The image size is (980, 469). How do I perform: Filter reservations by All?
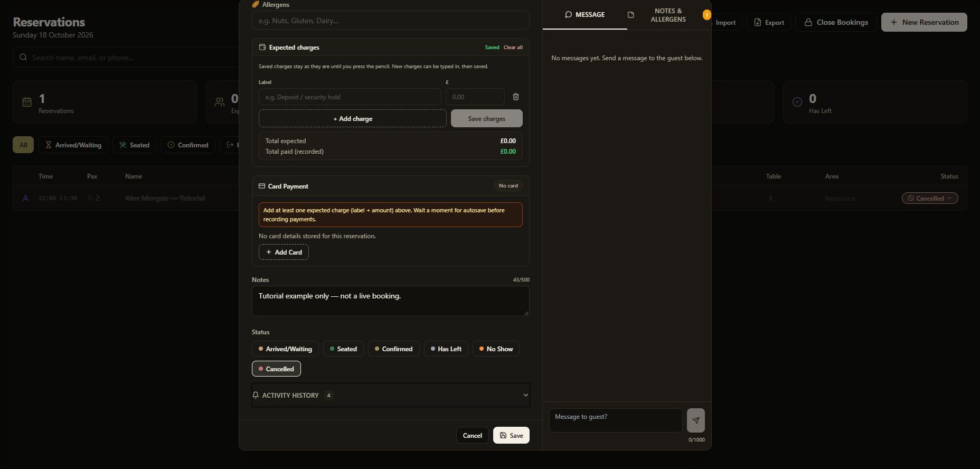tap(23, 145)
